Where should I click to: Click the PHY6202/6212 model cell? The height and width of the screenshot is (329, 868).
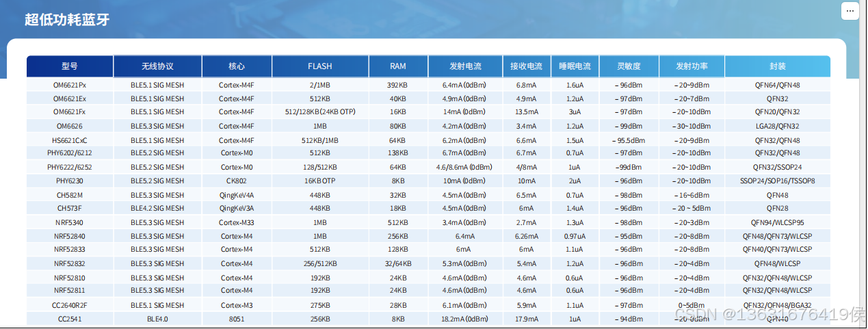click(x=70, y=153)
